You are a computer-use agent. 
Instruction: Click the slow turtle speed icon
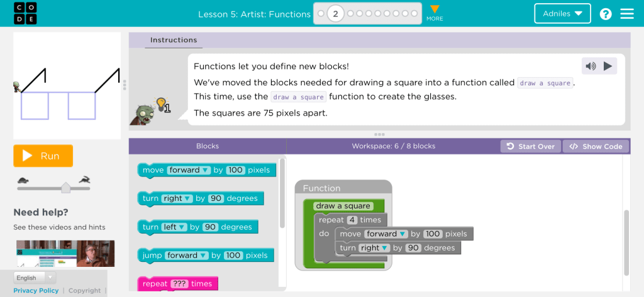pyautogui.click(x=23, y=180)
